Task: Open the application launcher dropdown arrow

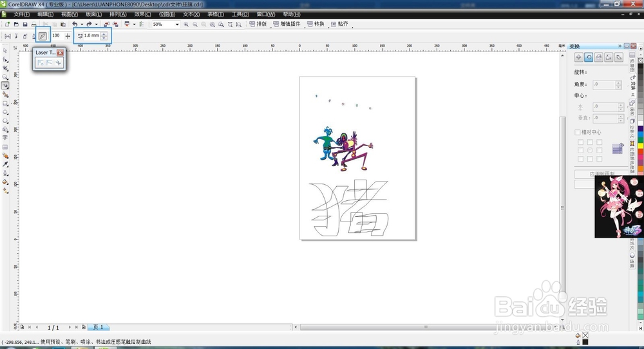Action: click(x=134, y=24)
